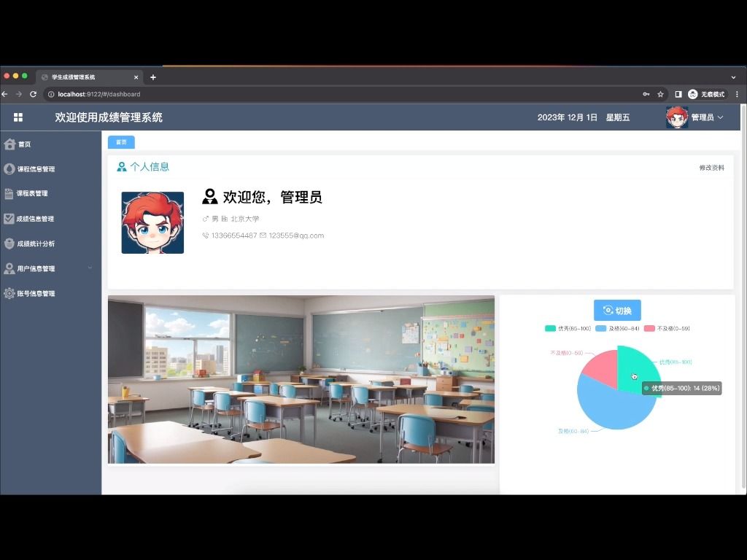The image size is (747, 560).
Task: Select 课程信息管理 in the sidebar
Action: (x=38, y=168)
